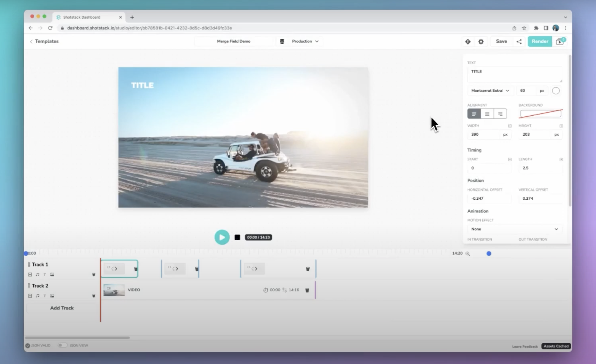
Task: Click the timeline zoom magnifier icon
Action: point(468,253)
